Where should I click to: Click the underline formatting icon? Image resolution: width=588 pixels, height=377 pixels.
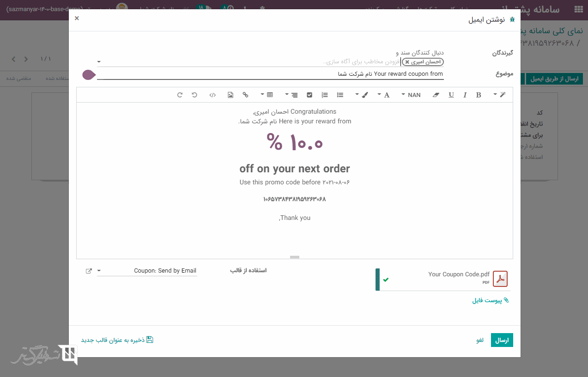[451, 95]
